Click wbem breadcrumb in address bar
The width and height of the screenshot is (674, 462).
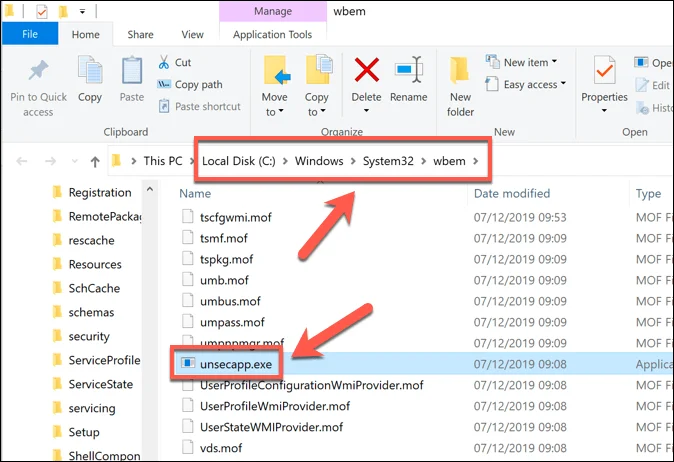[x=449, y=161]
